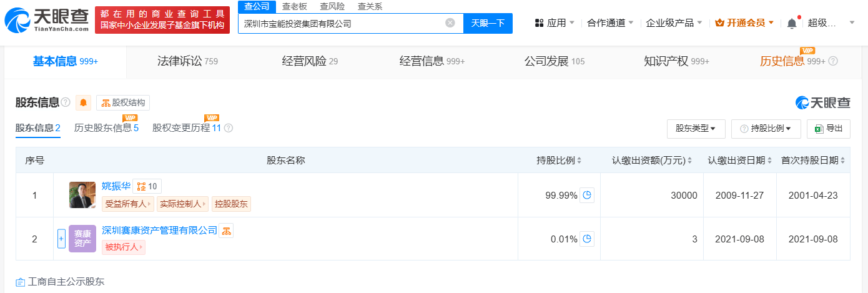Viewport: 868px width, 293px height.
Task: Open the 持股比例 dropdown filter
Action: tap(766, 128)
